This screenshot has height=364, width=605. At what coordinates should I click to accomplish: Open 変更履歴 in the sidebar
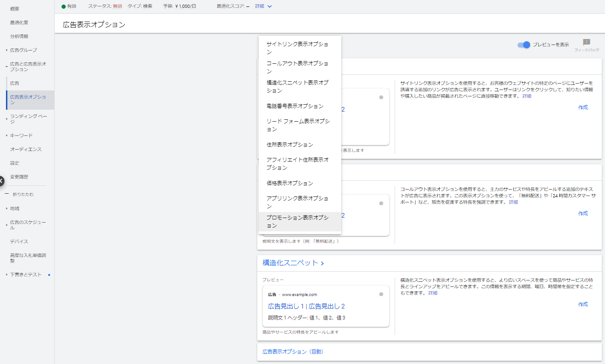point(19,177)
